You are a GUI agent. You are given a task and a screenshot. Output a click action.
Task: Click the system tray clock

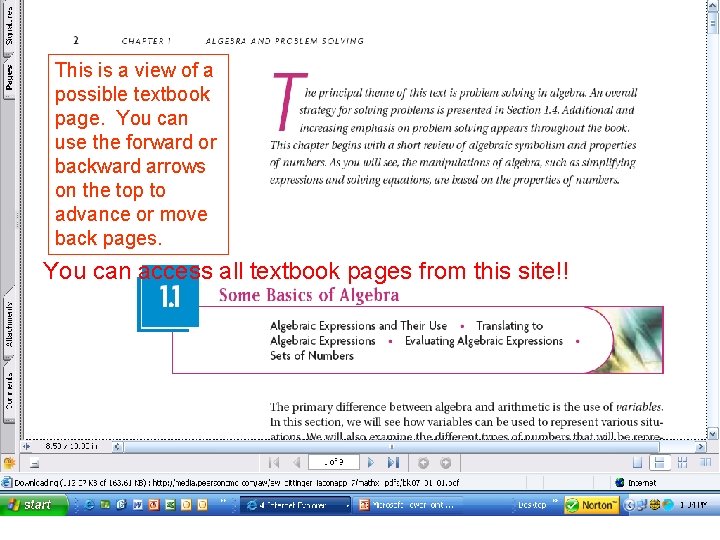(693, 505)
